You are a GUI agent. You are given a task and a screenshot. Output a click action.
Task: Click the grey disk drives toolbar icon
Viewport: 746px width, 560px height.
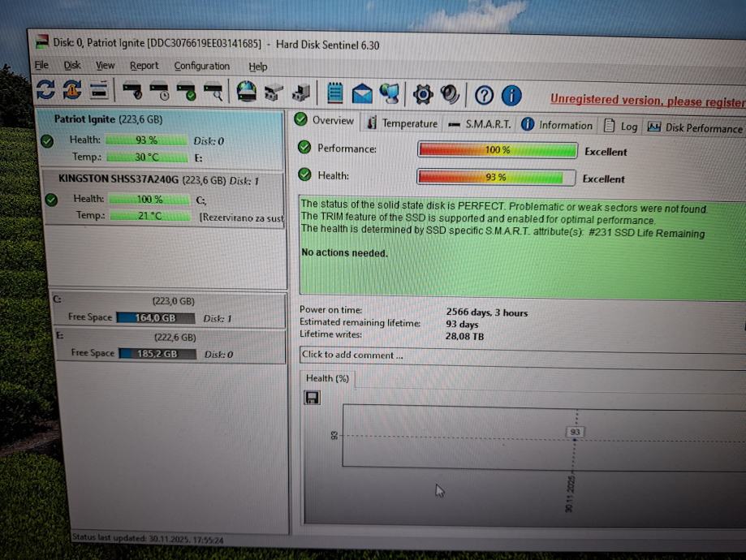[x=274, y=93]
